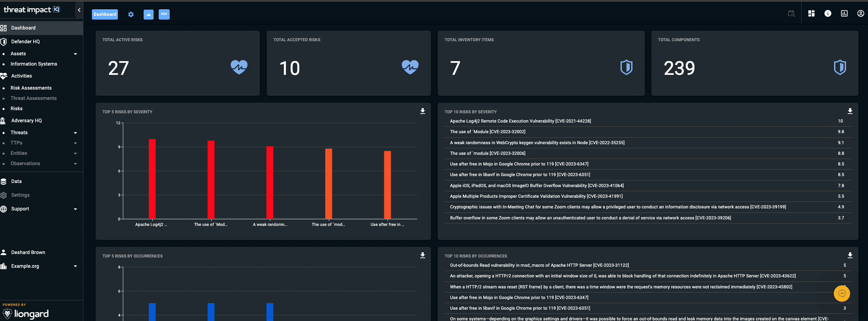Open the info icon in header
The image size is (868, 321).
pyautogui.click(x=828, y=13)
